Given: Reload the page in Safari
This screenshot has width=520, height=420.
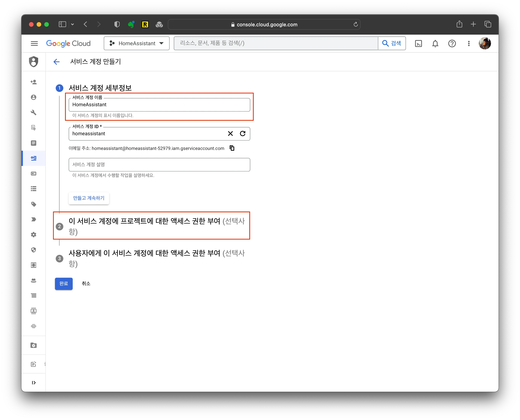Looking at the screenshot, I should pos(355,24).
